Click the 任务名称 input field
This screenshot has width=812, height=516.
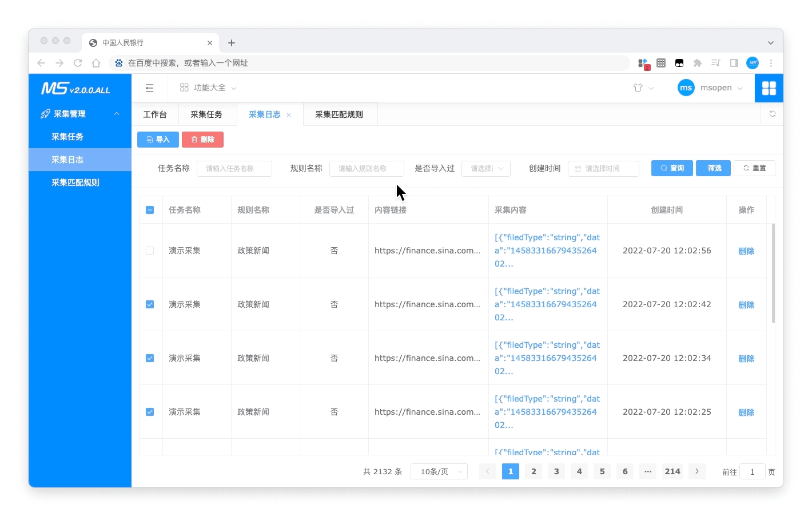[234, 169]
